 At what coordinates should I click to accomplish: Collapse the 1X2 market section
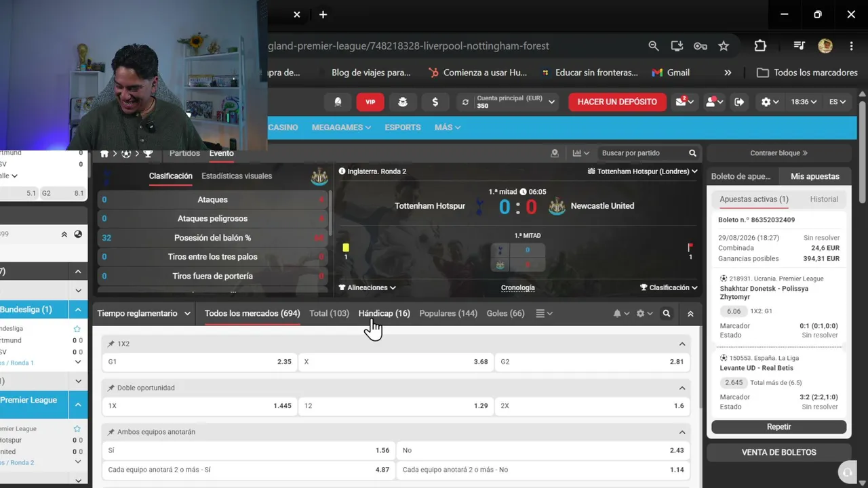(682, 344)
